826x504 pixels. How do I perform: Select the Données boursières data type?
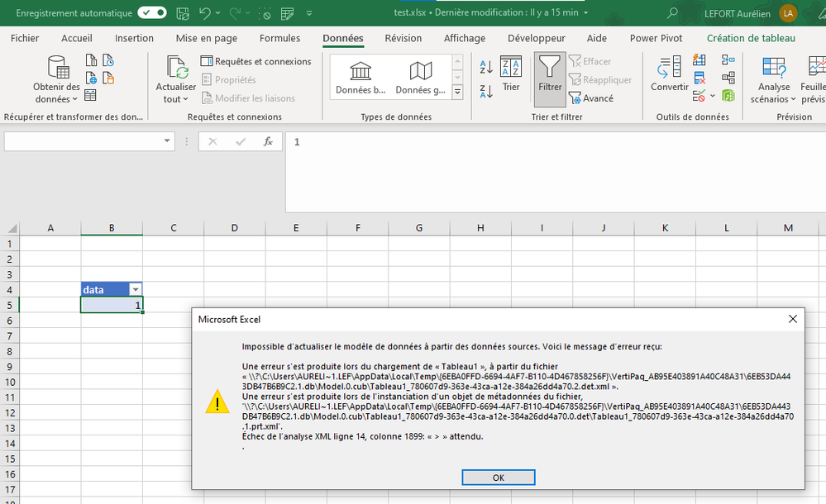coord(360,77)
